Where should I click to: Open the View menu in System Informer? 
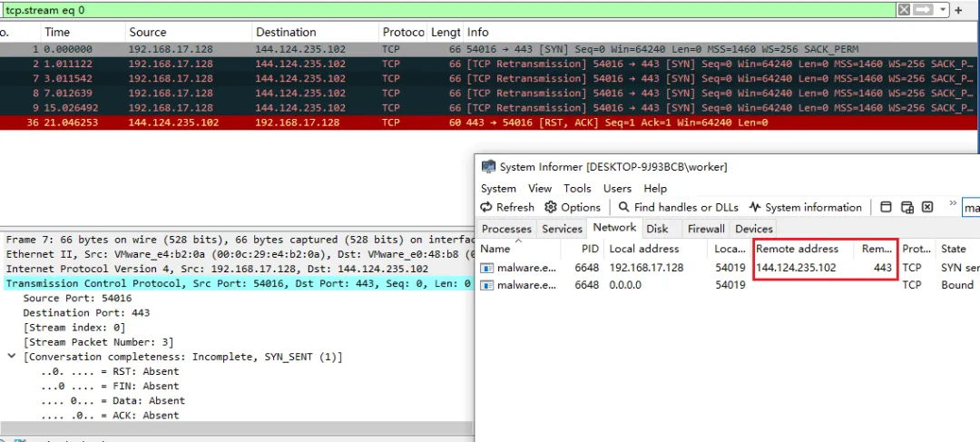click(x=540, y=189)
